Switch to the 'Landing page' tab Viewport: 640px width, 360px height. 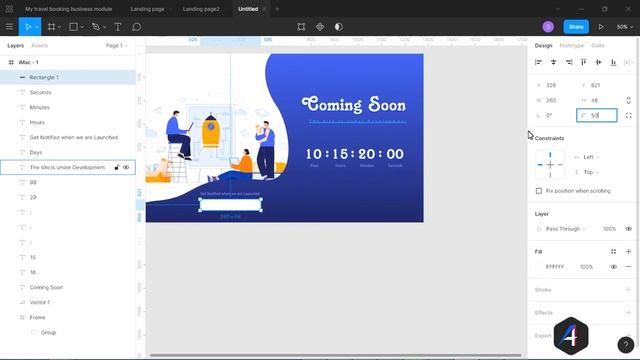coord(147,9)
